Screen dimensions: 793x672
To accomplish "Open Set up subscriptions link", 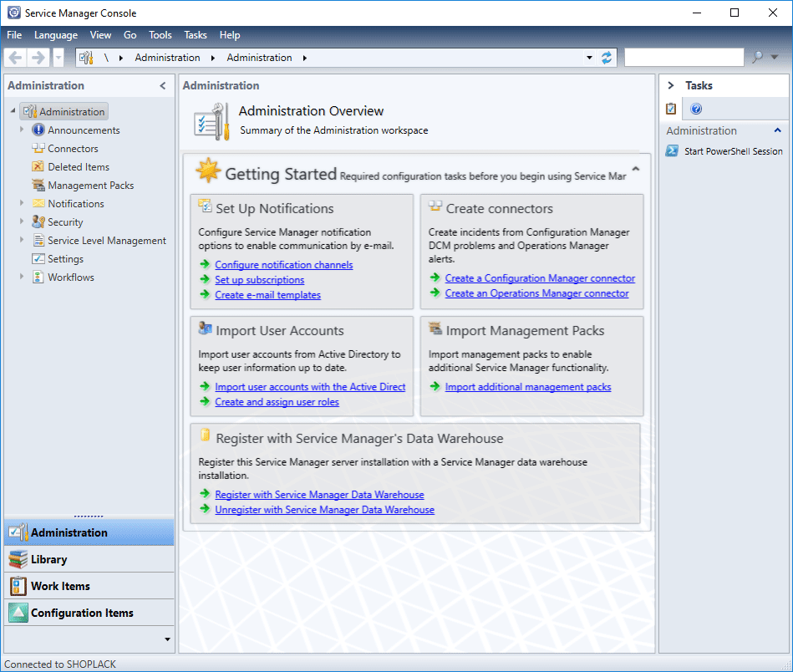I will point(259,280).
